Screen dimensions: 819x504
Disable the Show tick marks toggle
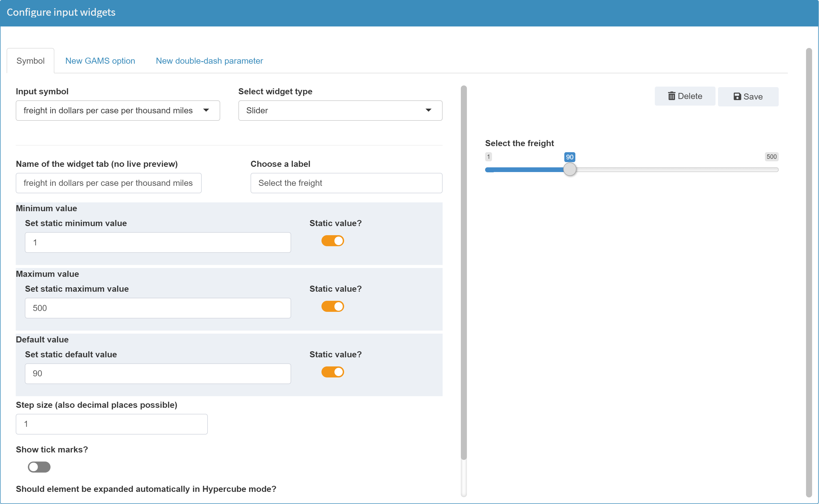coord(39,467)
